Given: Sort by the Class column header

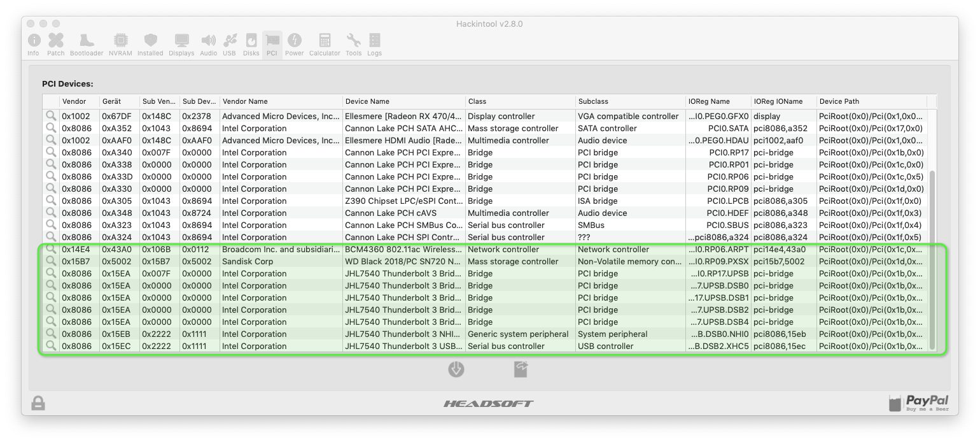Looking at the screenshot, I should coord(521,101).
